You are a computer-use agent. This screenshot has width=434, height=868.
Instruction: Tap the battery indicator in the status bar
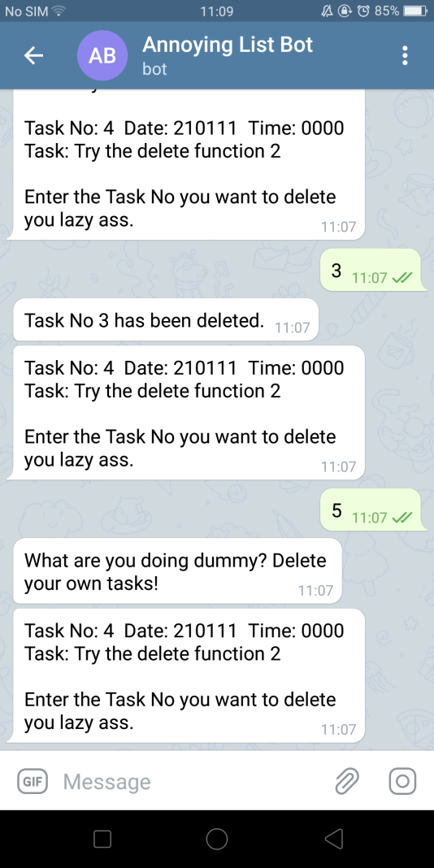pyautogui.click(x=414, y=11)
